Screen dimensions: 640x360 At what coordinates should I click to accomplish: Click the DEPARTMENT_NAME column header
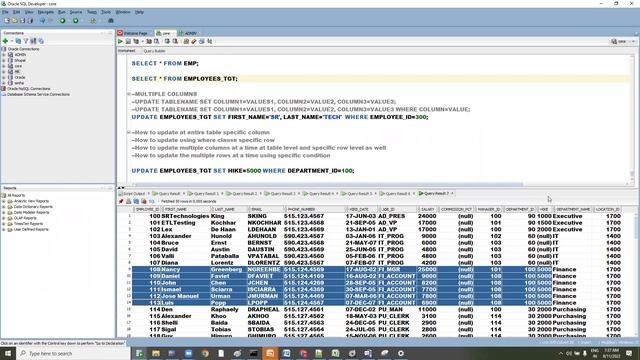pos(573,209)
